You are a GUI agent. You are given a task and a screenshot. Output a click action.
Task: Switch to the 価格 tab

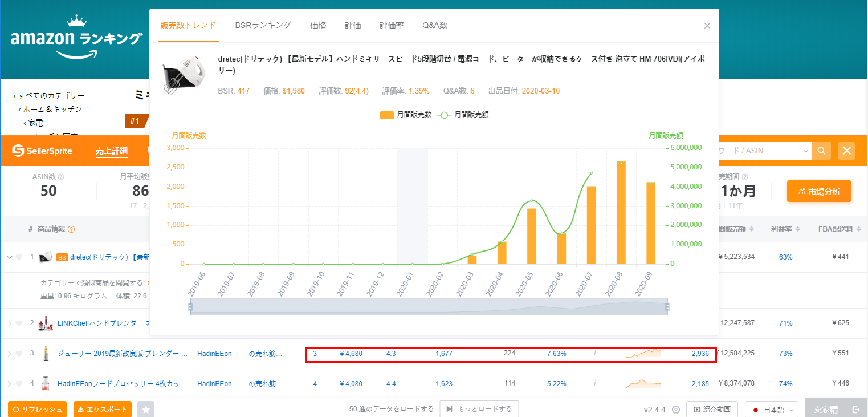coord(319,26)
